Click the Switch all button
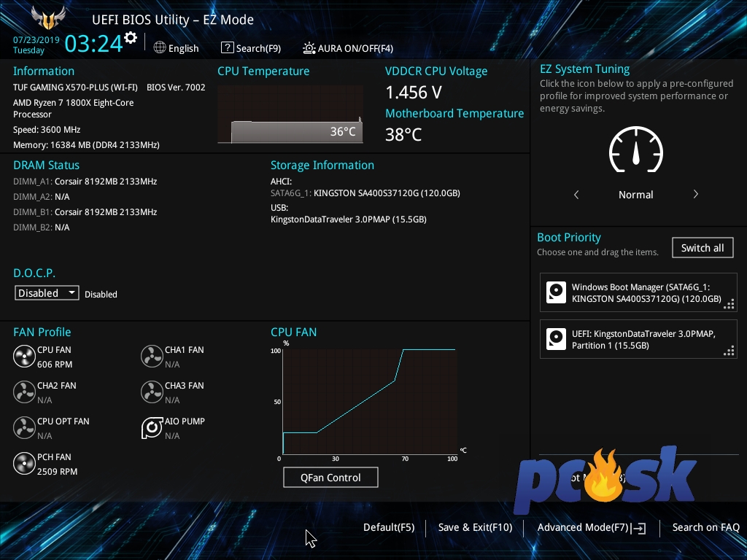This screenshot has width=747, height=560. click(x=703, y=248)
